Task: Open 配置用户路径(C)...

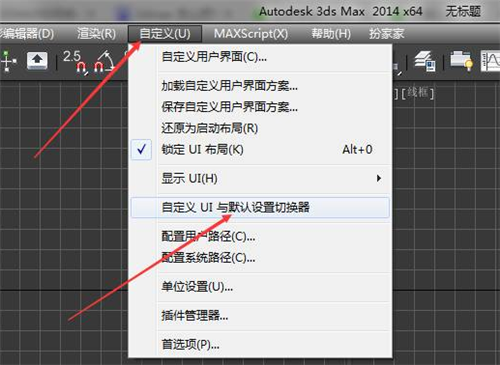Action: tap(260, 236)
